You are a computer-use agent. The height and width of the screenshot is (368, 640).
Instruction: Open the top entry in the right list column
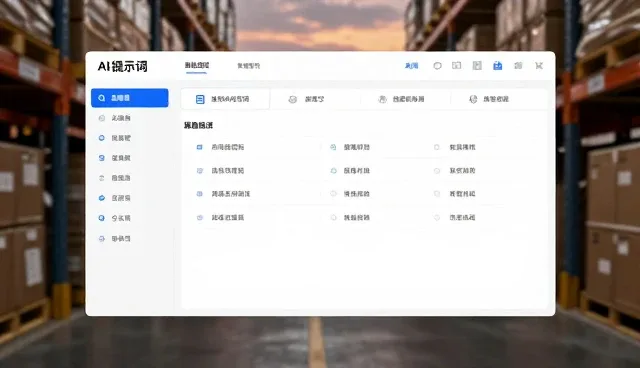[x=455, y=147]
